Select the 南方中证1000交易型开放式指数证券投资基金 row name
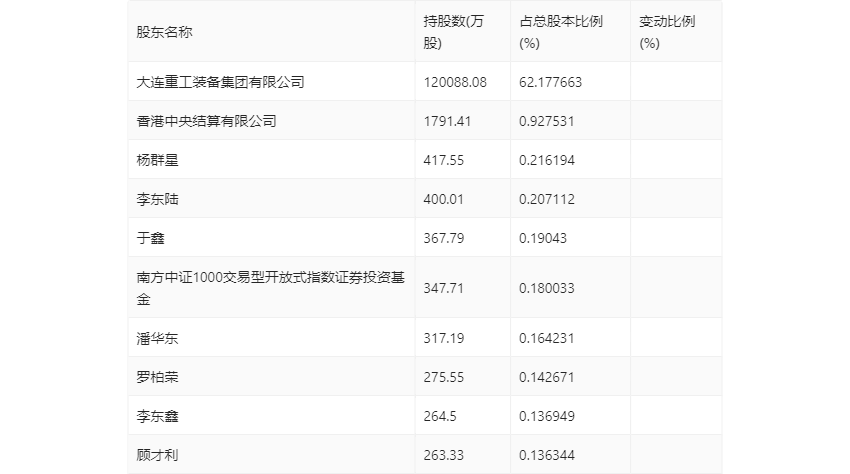Image resolution: width=850 pixels, height=474 pixels. pos(271,288)
